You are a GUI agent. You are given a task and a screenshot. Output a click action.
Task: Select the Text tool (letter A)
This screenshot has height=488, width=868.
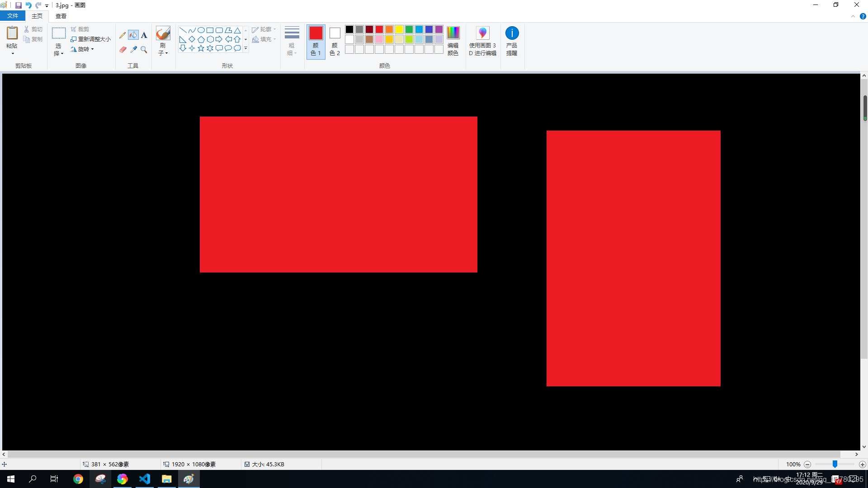pos(144,35)
